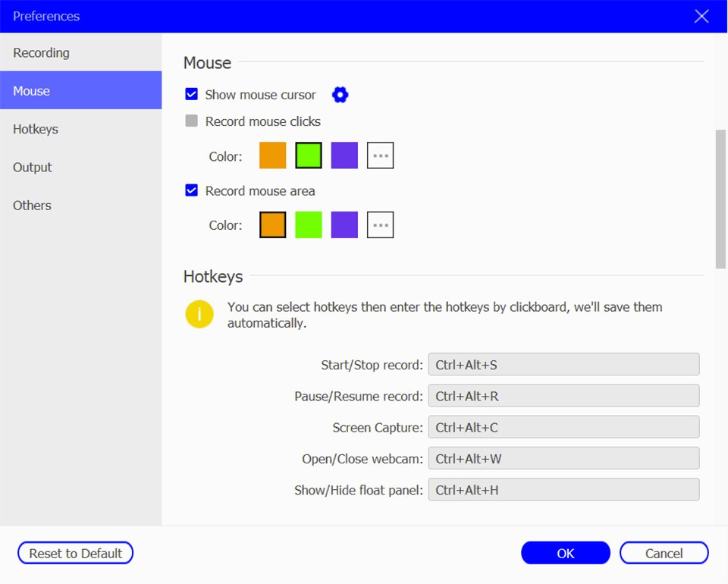Dismiss the dialog with Cancel
The height and width of the screenshot is (584, 728).
(x=664, y=552)
